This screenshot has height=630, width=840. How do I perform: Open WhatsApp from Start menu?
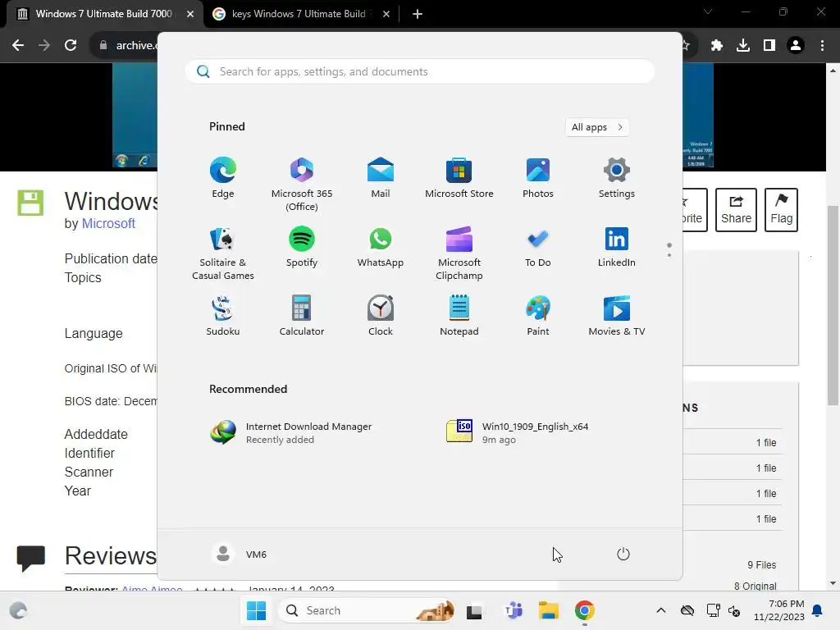[x=381, y=248]
